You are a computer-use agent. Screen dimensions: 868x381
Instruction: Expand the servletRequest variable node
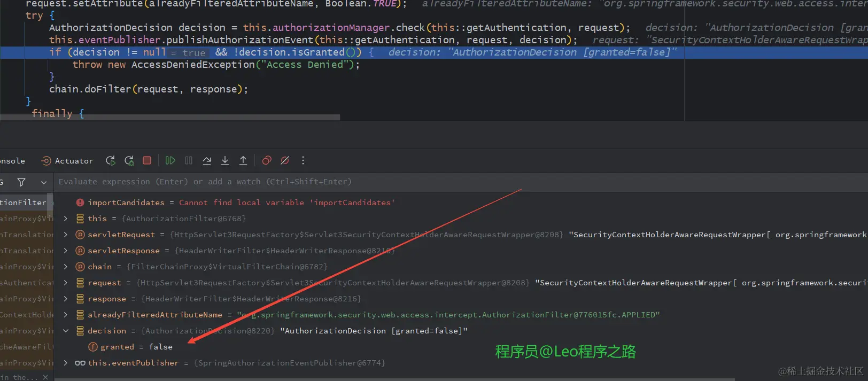coord(66,235)
